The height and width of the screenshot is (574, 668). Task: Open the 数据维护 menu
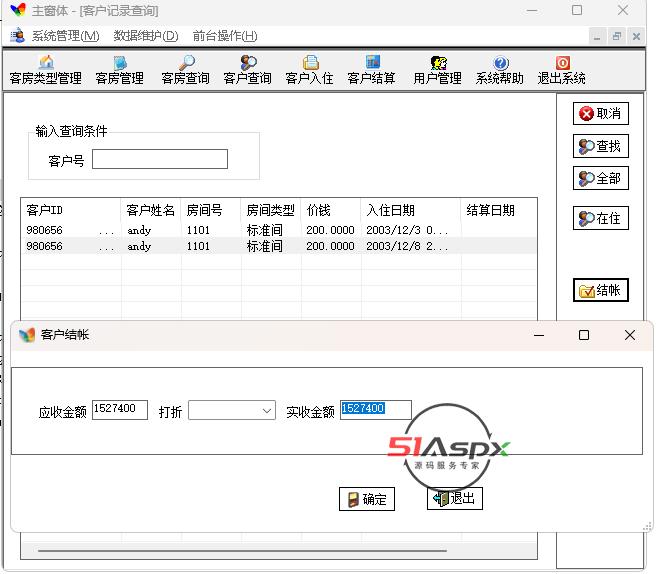pos(145,36)
